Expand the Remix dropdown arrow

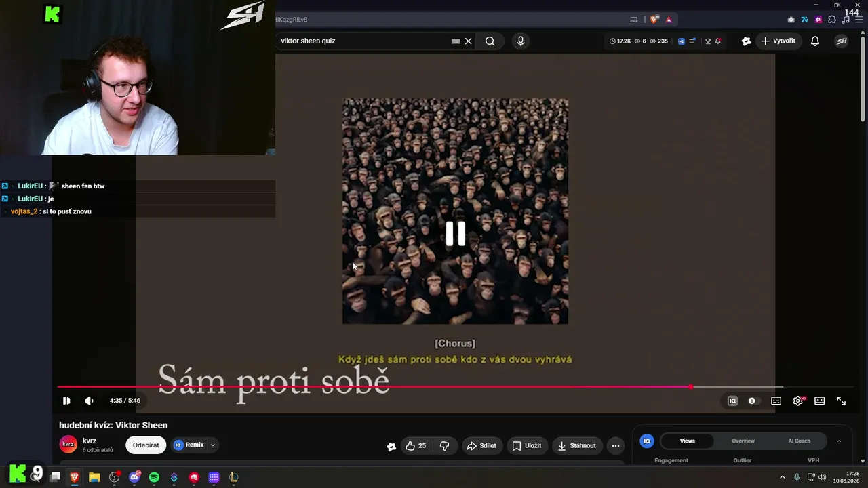click(213, 445)
